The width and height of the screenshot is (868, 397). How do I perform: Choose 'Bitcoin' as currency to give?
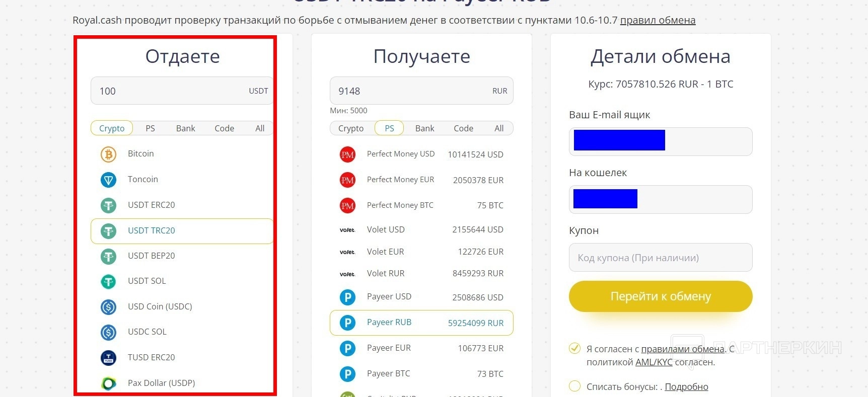point(182,154)
